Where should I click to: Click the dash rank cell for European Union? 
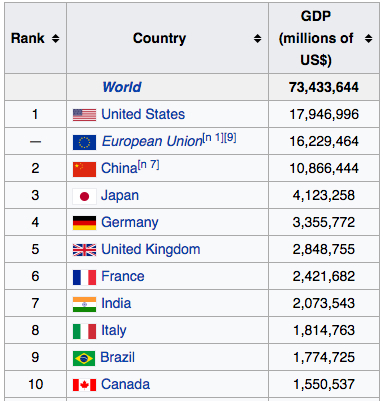coord(35,142)
